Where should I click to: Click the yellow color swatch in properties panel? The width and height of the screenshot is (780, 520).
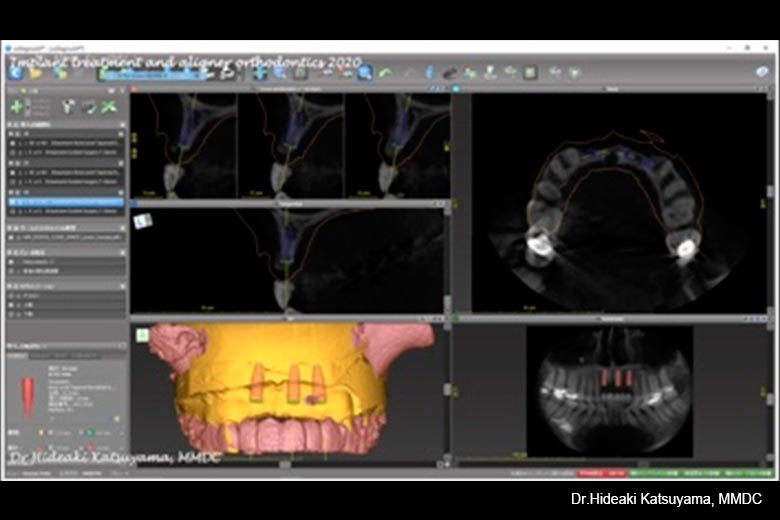[x=41, y=433]
